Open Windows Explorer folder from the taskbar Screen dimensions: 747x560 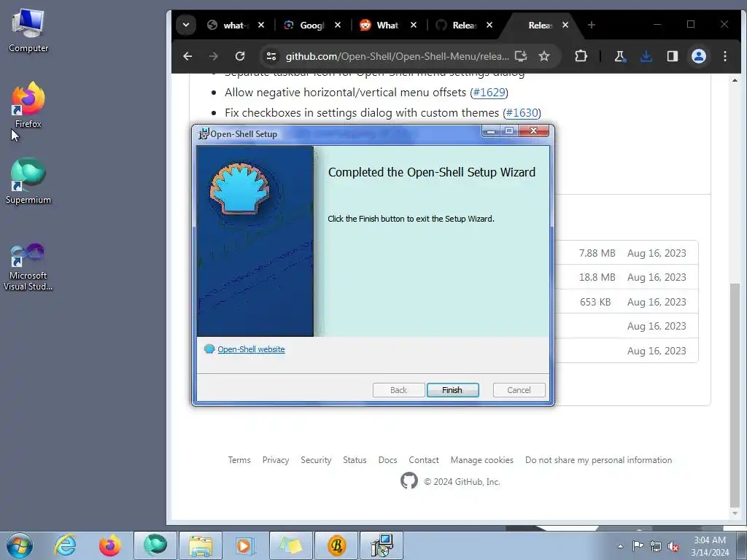click(201, 545)
